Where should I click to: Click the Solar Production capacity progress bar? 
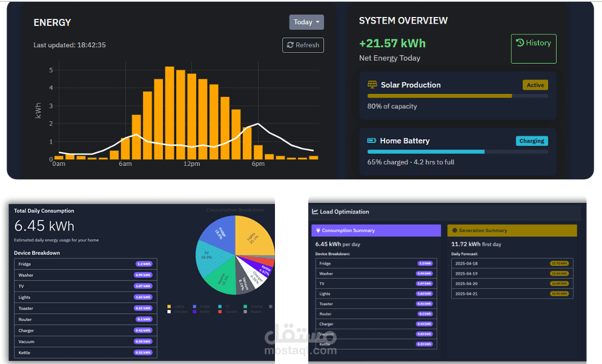point(458,96)
